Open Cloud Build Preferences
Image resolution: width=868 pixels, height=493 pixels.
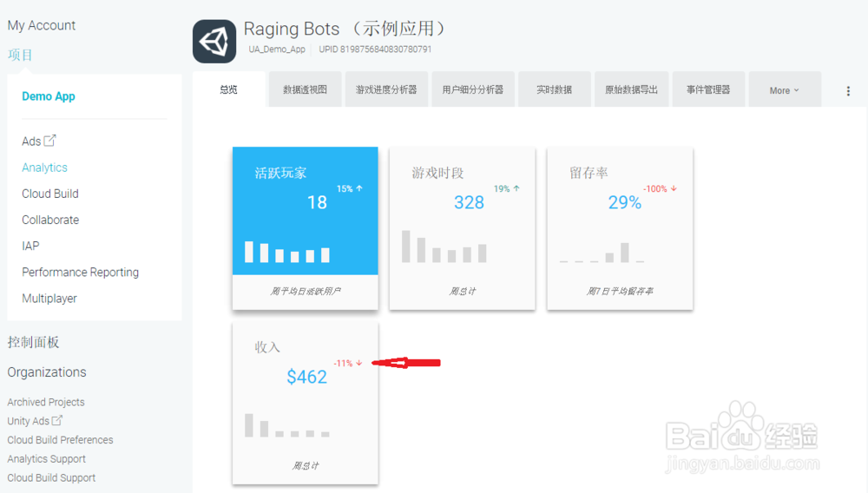[60, 440]
